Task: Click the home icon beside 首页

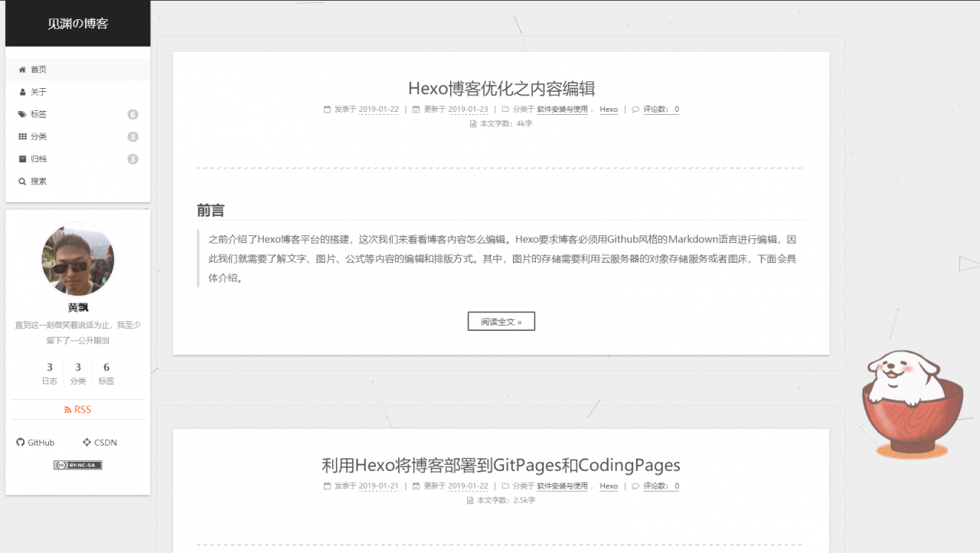Action: click(x=22, y=70)
